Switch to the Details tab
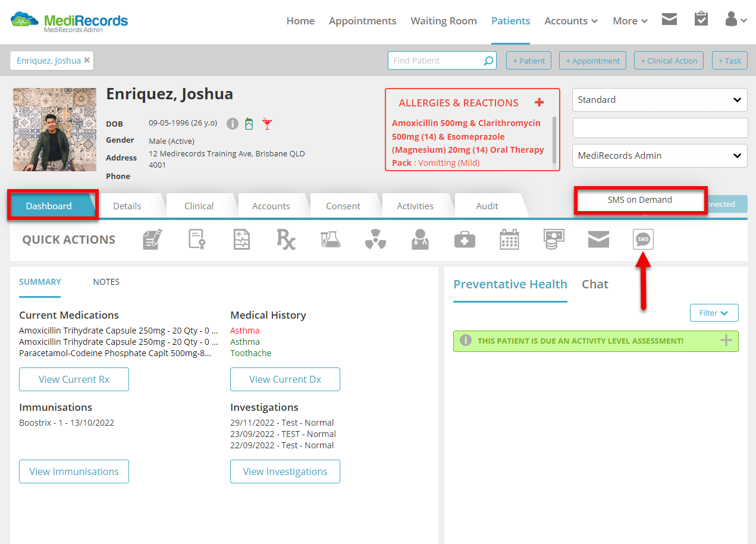756x544 pixels. [x=127, y=206]
